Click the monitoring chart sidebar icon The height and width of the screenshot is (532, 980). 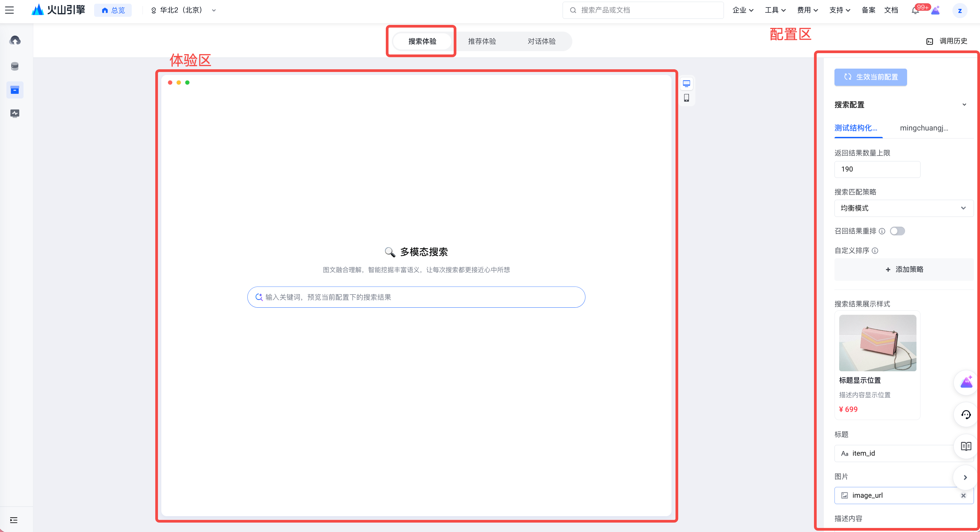pyautogui.click(x=15, y=113)
